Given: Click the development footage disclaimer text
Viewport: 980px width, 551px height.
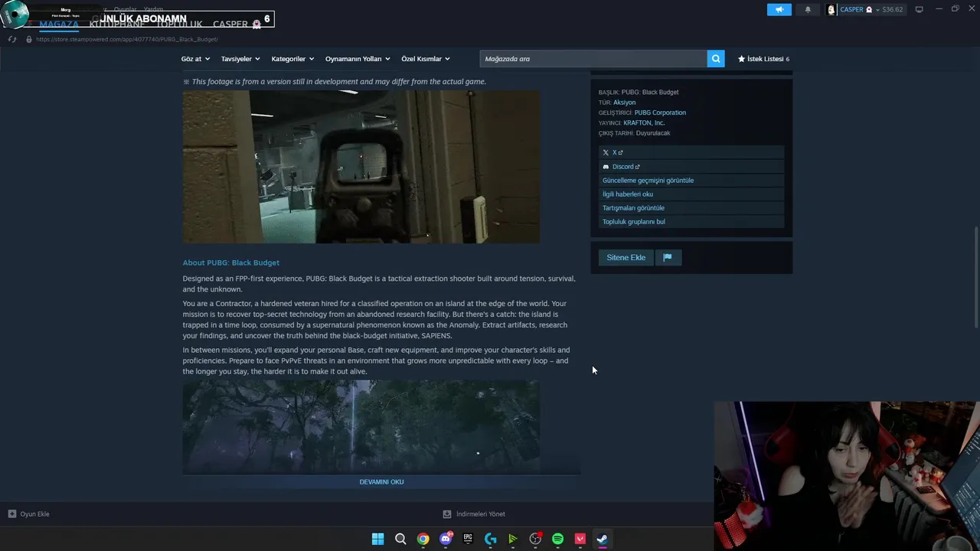Looking at the screenshot, I should click(335, 81).
